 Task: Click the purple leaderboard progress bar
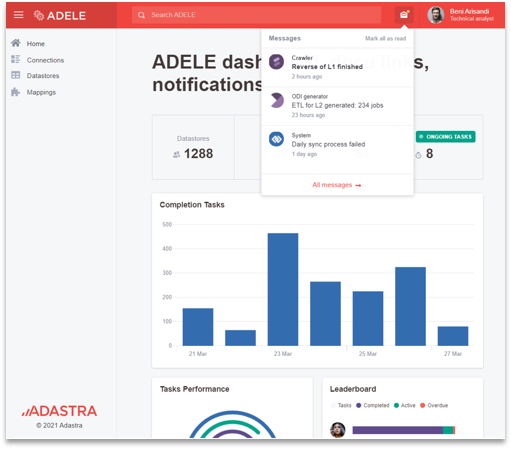click(397, 430)
